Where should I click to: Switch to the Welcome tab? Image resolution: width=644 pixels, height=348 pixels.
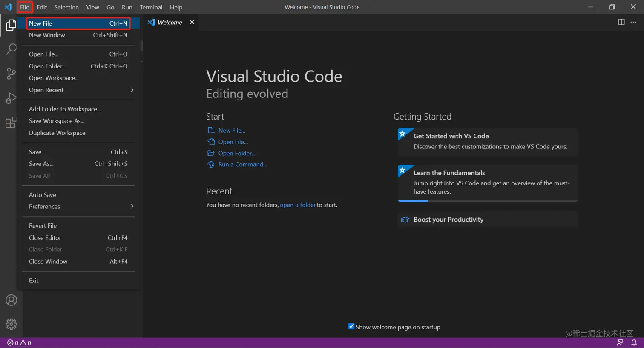169,22
